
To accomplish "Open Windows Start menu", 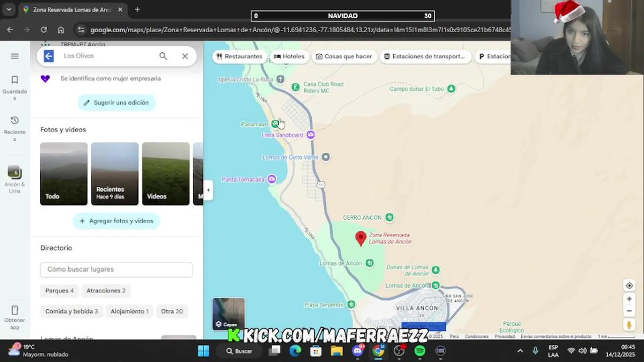I will (203, 351).
